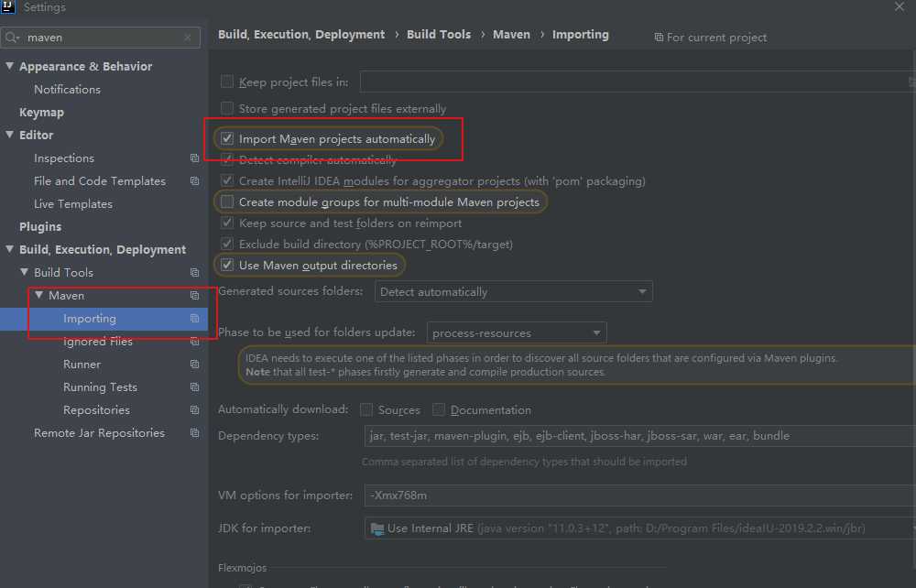Click the For current project label
916x588 pixels.
point(716,38)
